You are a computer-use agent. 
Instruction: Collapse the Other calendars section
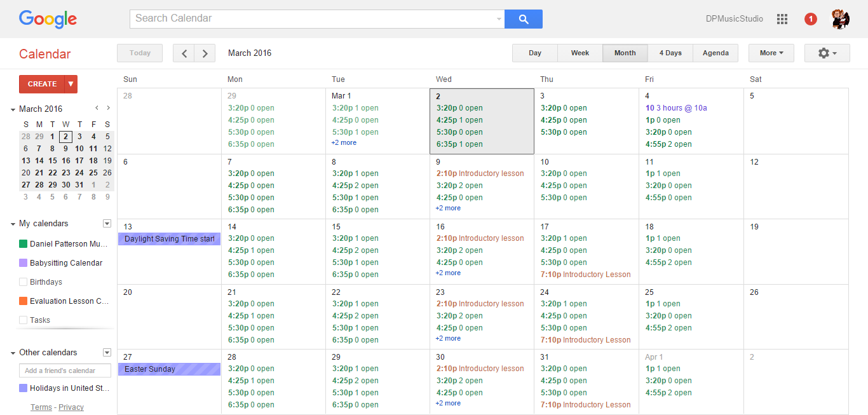[x=13, y=353]
